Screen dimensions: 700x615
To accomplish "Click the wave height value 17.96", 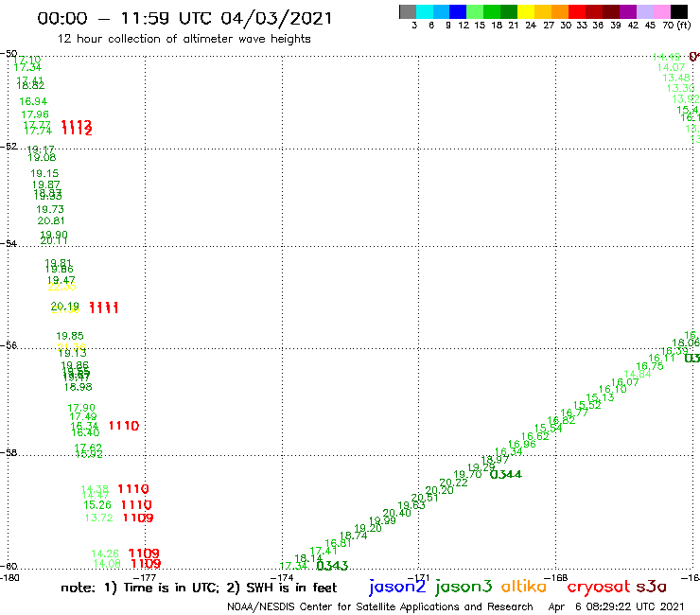I will tap(35, 114).
